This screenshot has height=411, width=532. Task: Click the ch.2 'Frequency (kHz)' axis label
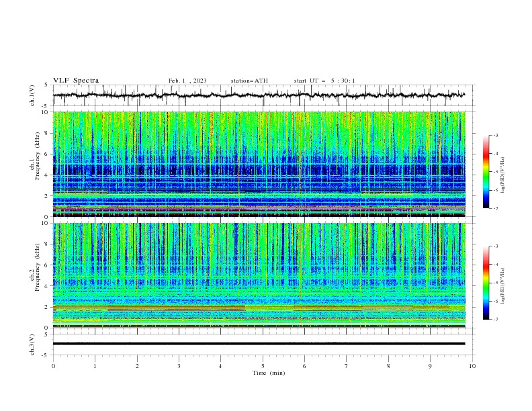pyautogui.click(x=38, y=267)
